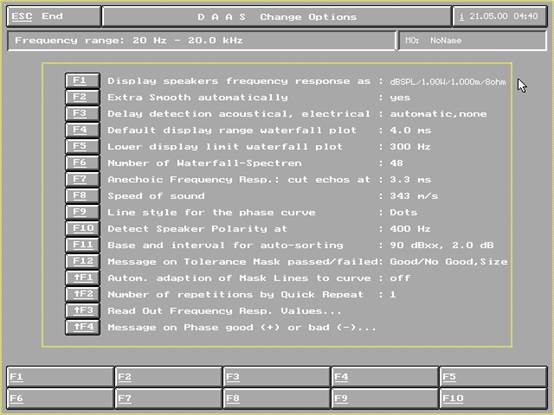This screenshot has height=415, width=554.
Task: Click F1 key for speaker frequency response display
Action: [x=82, y=81]
